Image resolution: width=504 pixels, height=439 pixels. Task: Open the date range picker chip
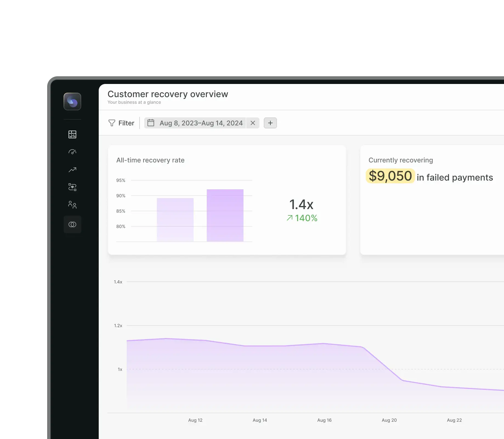(x=201, y=123)
